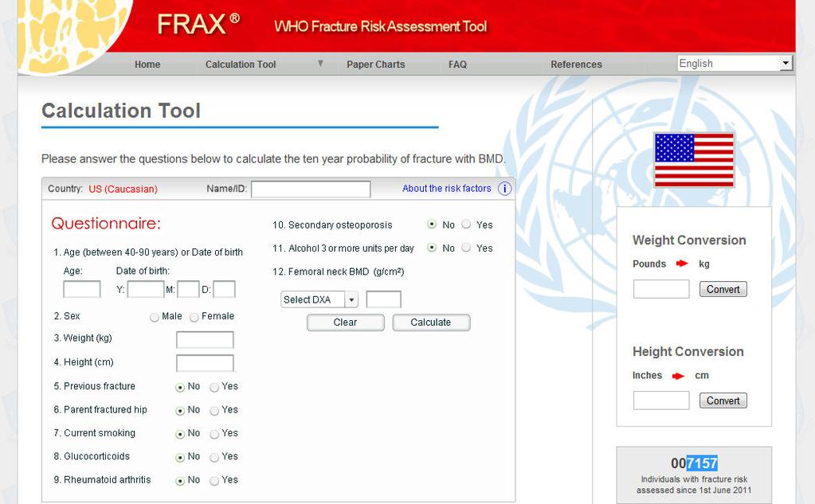Click the Height (cm) input field
Viewport: 815px width, 504px height.
(x=205, y=363)
